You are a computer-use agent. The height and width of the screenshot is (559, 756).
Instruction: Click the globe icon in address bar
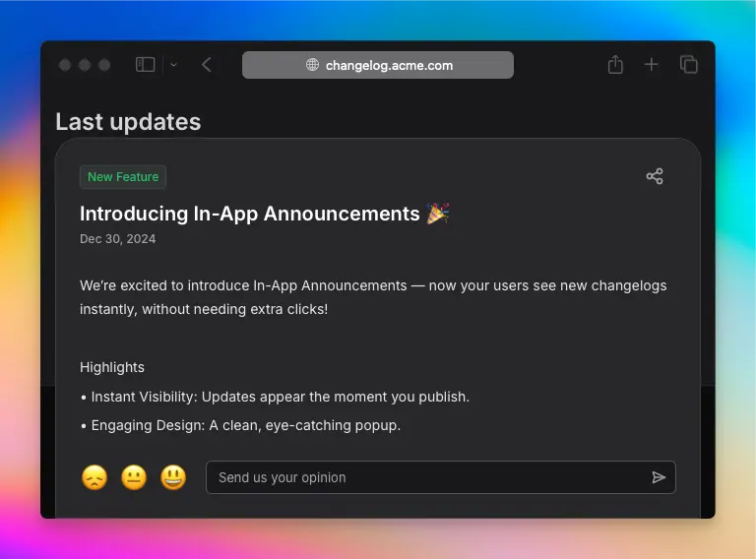pyautogui.click(x=312, y=65)
